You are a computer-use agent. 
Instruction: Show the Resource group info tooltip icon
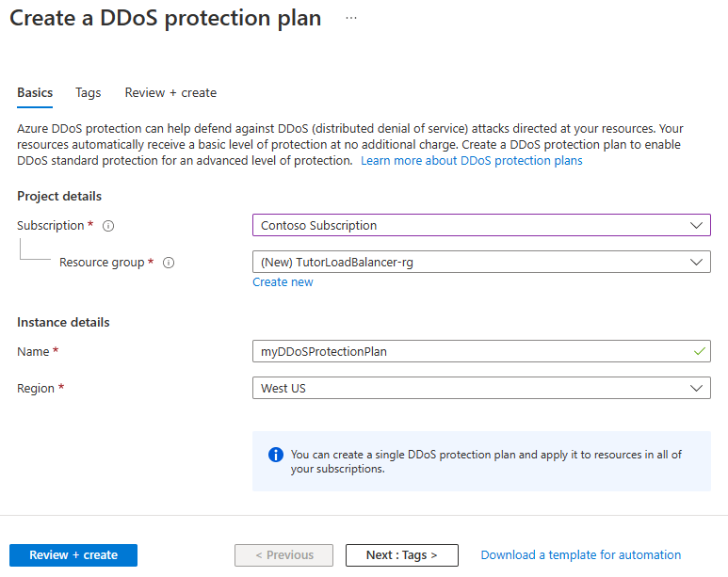click(x=169, y=263)
